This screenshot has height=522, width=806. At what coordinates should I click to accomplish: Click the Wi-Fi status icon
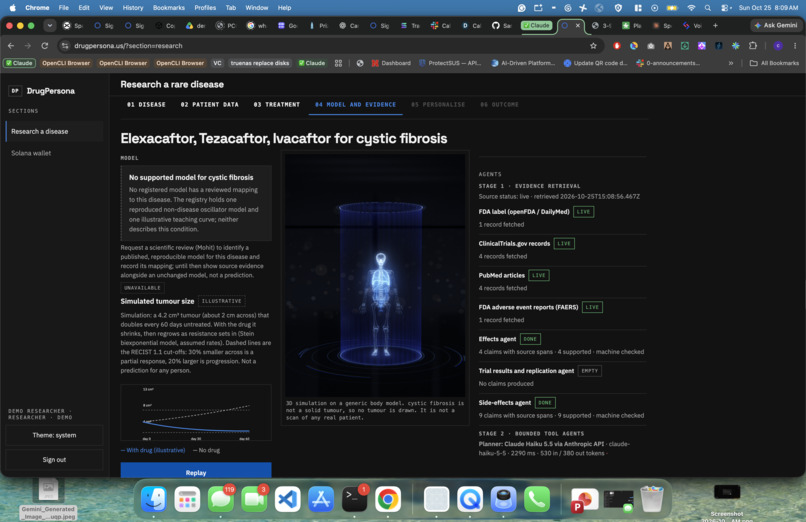click(x=691, y=8)
